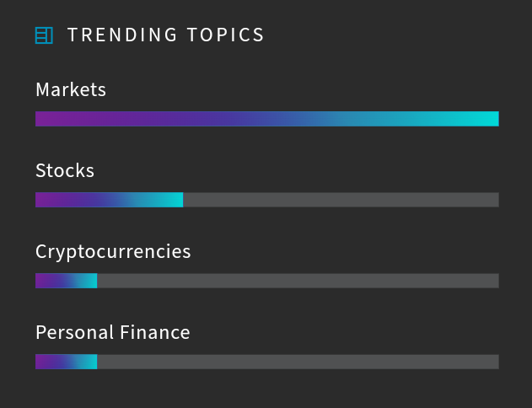The width and height of the screenshot is (532, 408).
Task: Open the Markets topic label
Action: click(71, 89)
